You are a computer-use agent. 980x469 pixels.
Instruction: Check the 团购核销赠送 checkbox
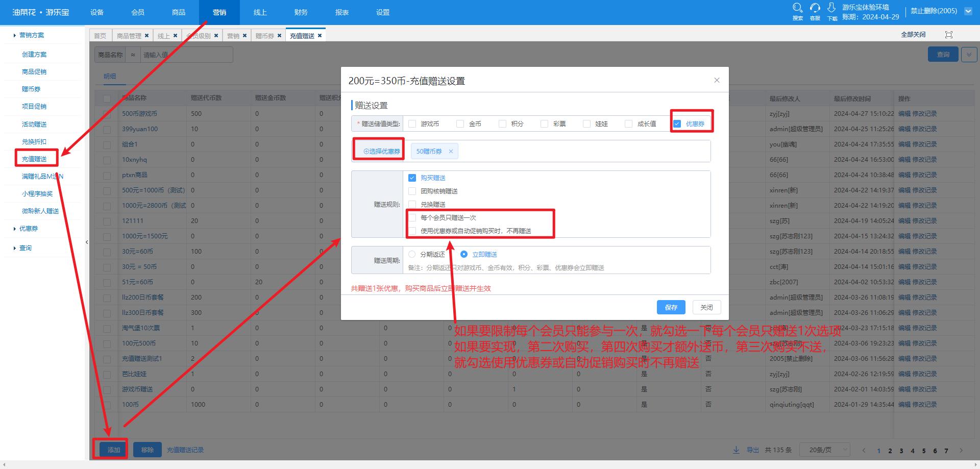point(412,191)
